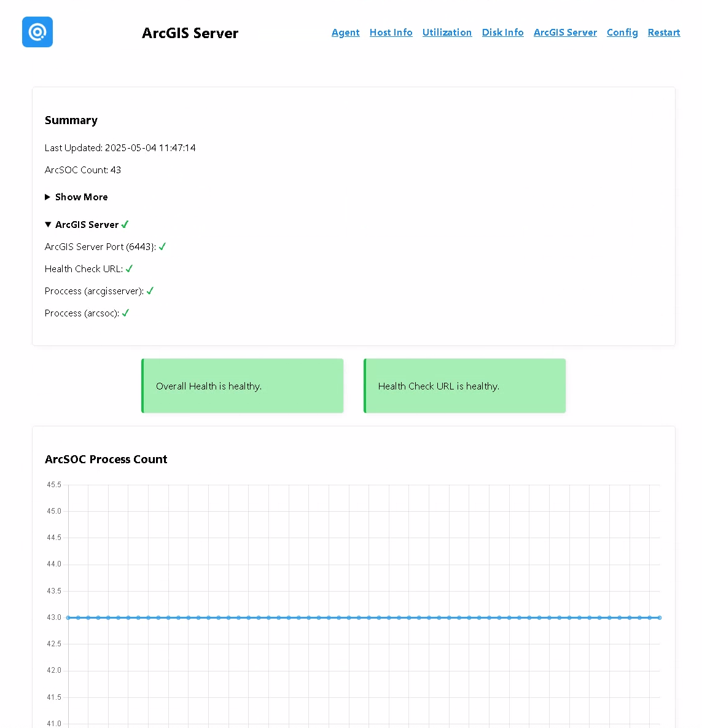Open the Host Info page

pyautogui.click(x=391, y=32)
